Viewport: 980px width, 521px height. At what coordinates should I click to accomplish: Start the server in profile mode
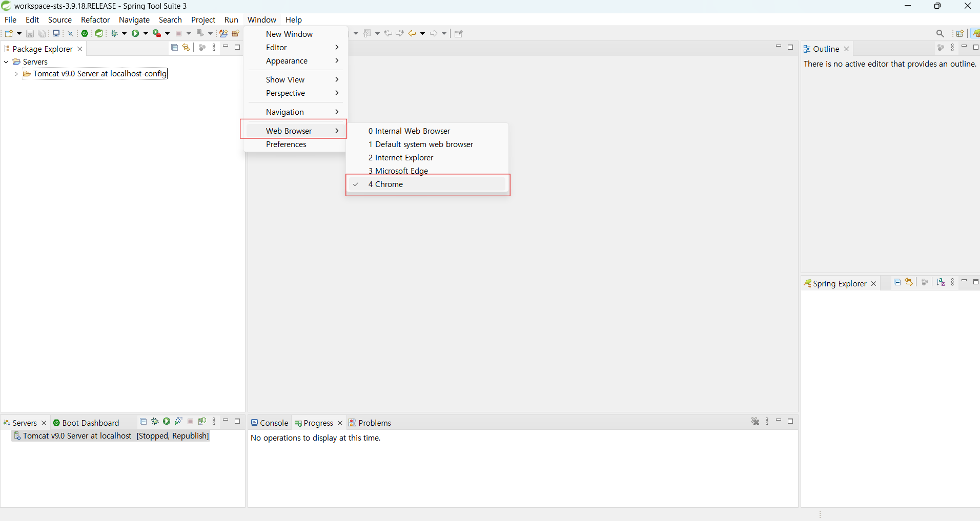178,422
